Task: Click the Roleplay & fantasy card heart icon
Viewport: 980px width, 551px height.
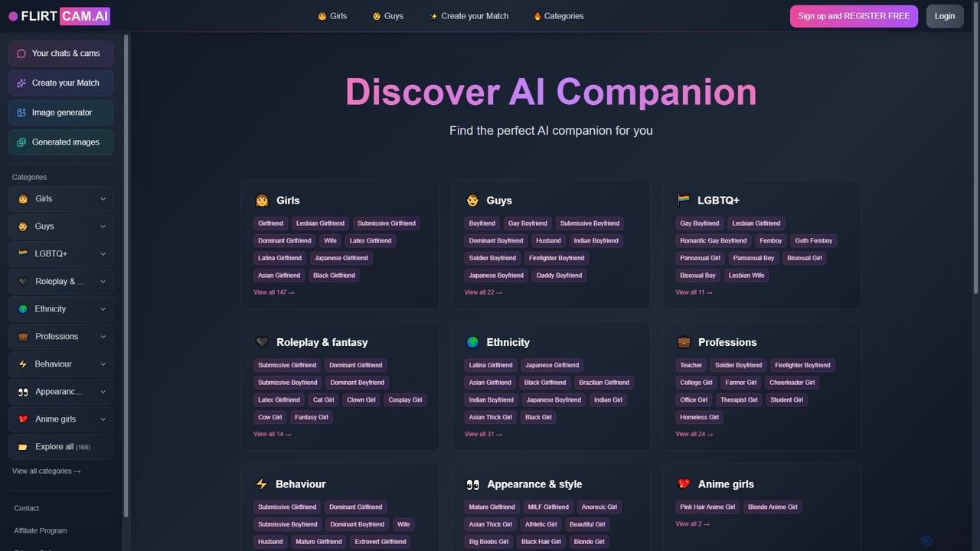Action: tap(262, 342)
